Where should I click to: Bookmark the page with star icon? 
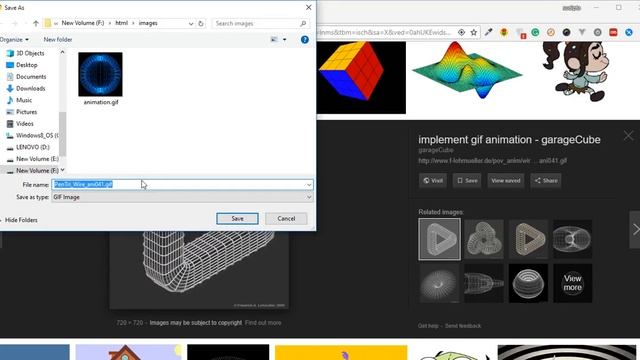click(473, 32)
